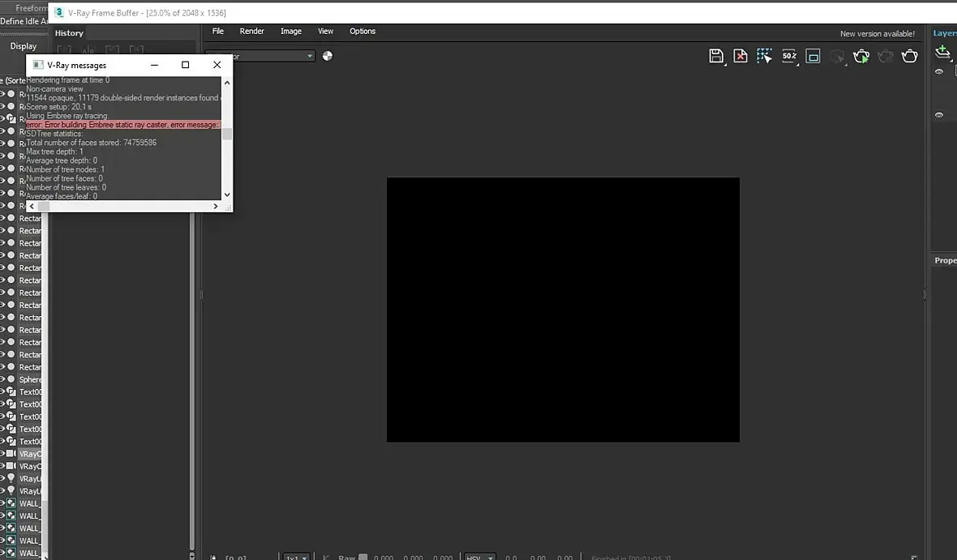Image resolution: width=957 pixels, height=560 pixels.
Task: Open the Options menu
Action: [363, 31]
